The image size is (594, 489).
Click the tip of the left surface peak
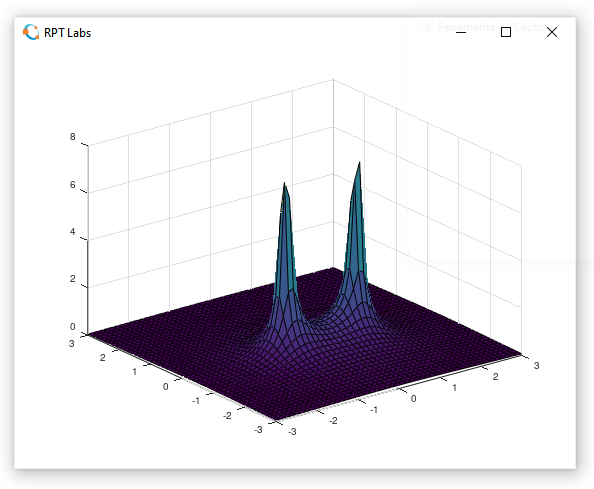tap(284, 184)
